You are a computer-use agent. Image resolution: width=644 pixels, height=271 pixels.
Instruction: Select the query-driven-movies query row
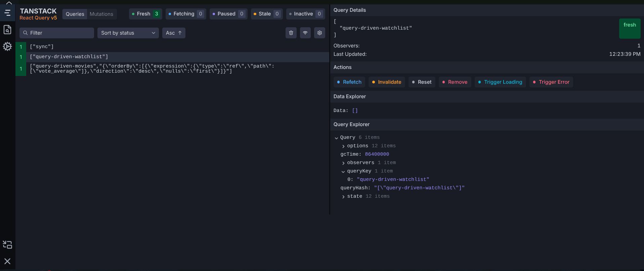[172, 69]
